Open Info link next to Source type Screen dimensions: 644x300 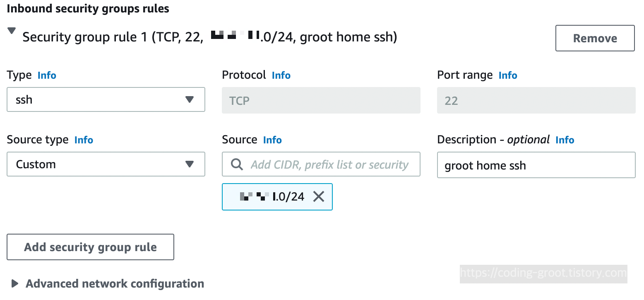point(84,140)
